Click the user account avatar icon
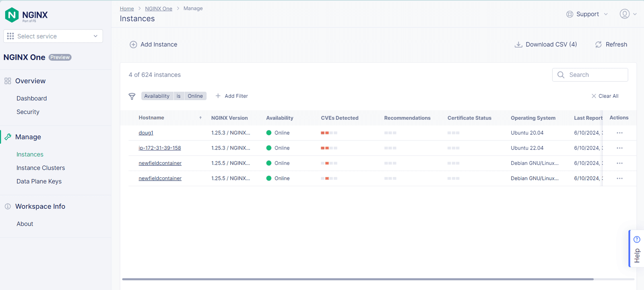The width and height of the screenshot is (644, 290). coord(624,14)
